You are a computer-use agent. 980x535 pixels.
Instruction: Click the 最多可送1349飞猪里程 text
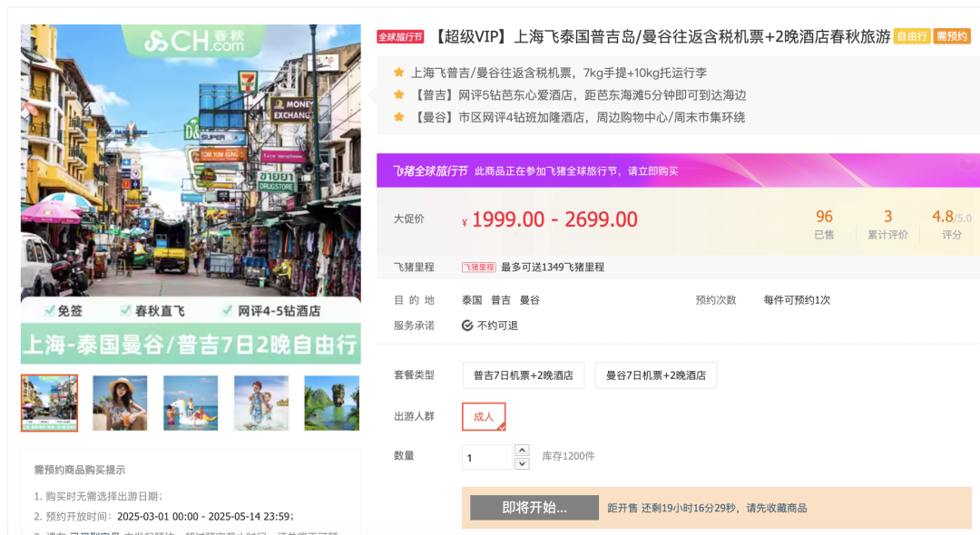pyautogui.click(x=553, y=267)
